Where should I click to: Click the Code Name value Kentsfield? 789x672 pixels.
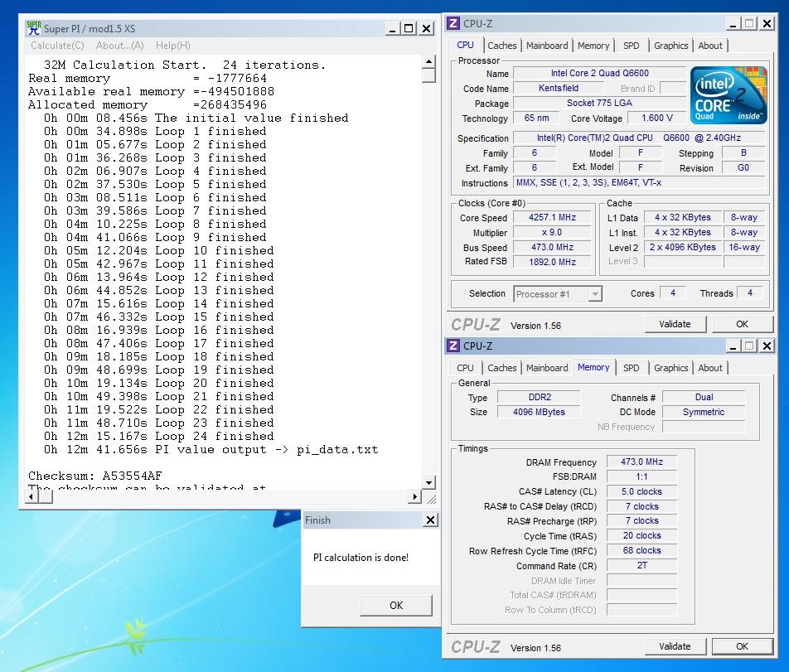click(558, 89)
